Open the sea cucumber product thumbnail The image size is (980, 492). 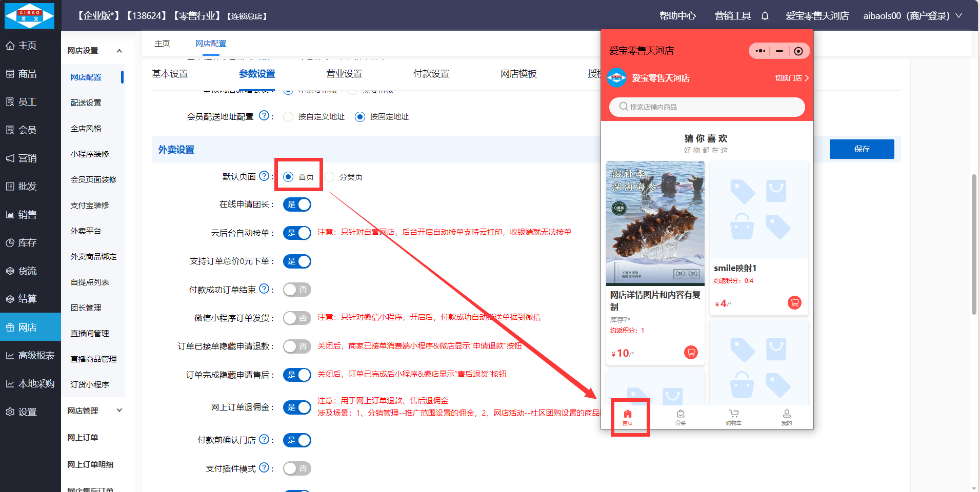(x=655, y=223)
